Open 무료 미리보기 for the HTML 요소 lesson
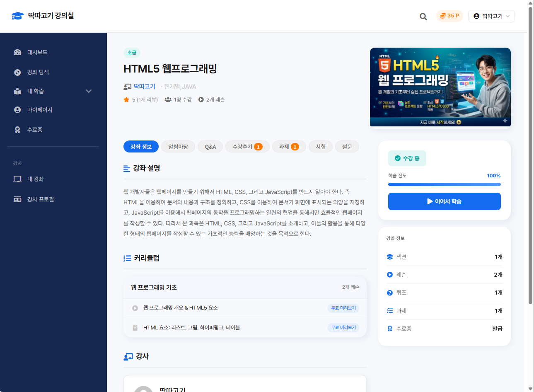 (x=343, y=327)
